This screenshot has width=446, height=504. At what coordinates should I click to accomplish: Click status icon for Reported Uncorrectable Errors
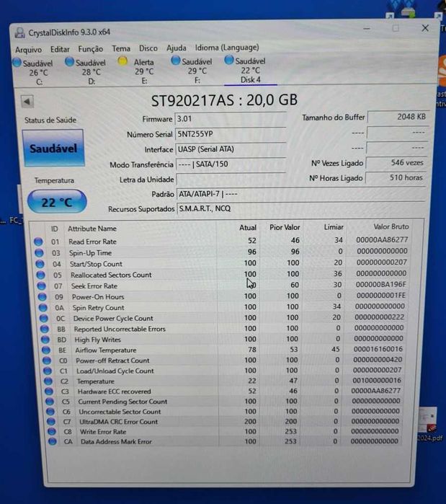pos(44,329)
